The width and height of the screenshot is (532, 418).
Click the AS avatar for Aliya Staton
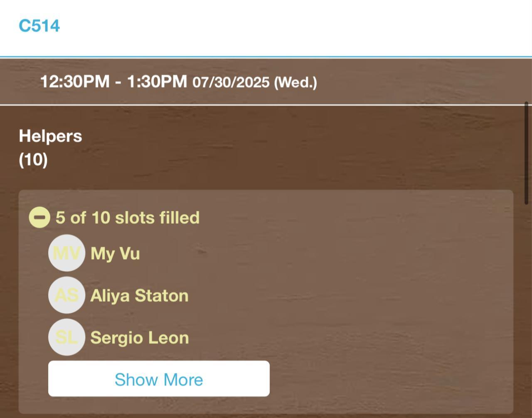pos(66,295)
